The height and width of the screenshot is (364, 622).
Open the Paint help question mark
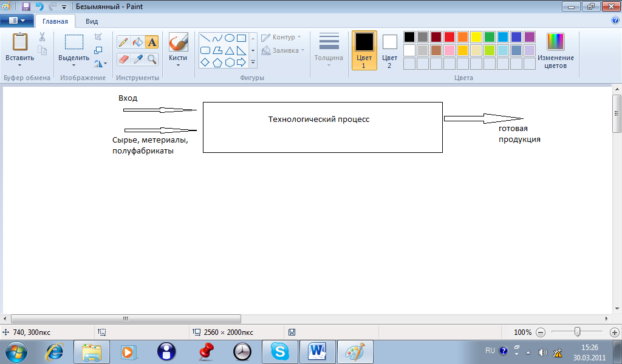(x=615, y=21)
